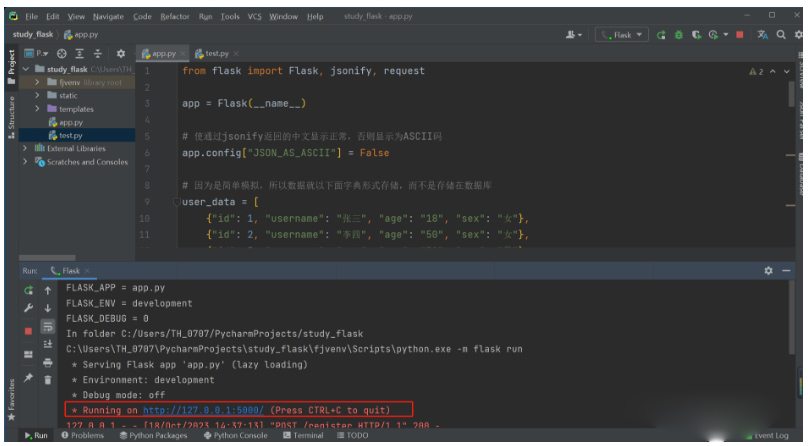Open IDE settings gear in the top toolbar
810x446 pixels.
click(799, 35)
